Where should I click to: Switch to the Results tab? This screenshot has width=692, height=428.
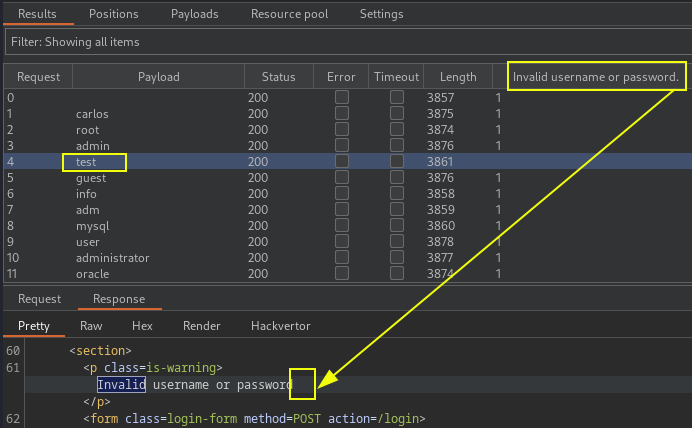[37, 14]
